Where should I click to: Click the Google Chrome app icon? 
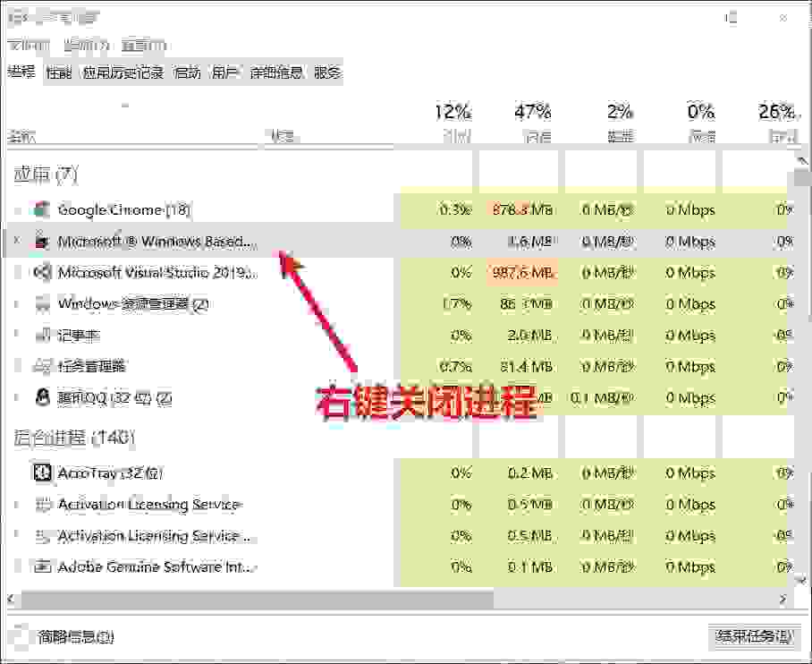41,210
